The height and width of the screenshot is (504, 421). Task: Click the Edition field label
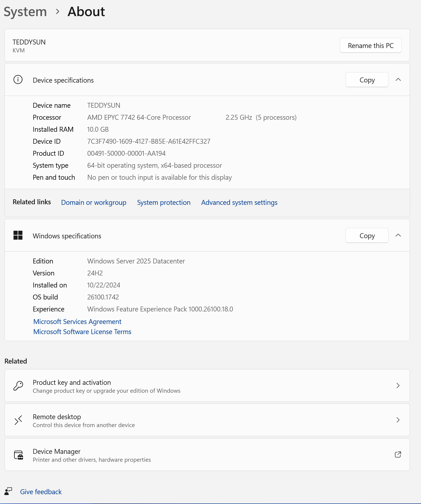(43, 261)
